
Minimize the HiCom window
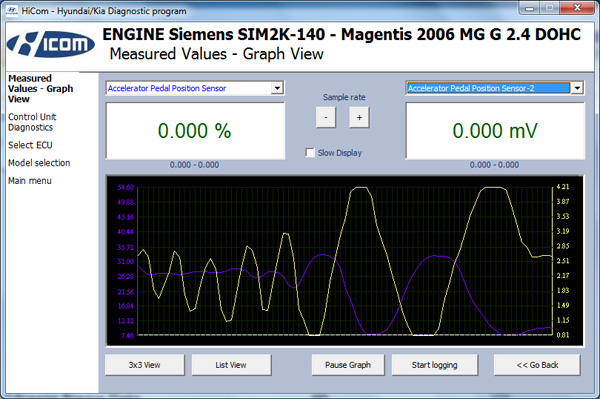(530, 8)
